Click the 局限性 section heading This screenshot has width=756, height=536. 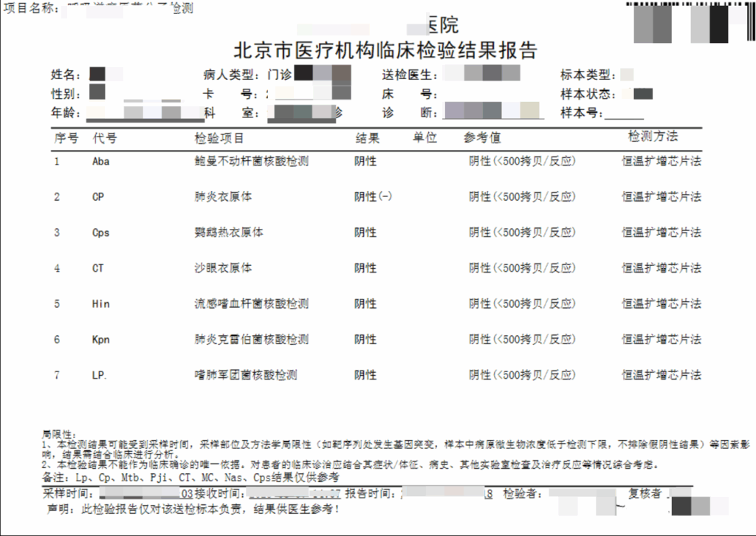[x=56, y=434]
